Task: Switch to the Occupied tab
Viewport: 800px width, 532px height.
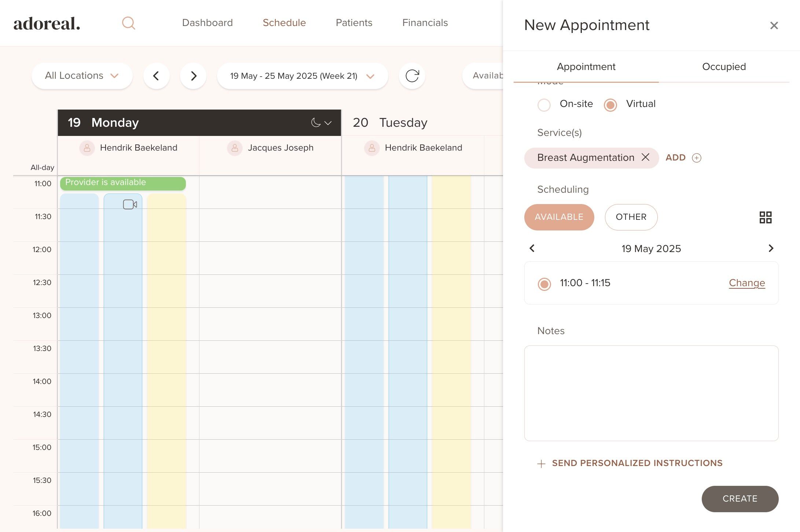Action: tap(724, 67)
